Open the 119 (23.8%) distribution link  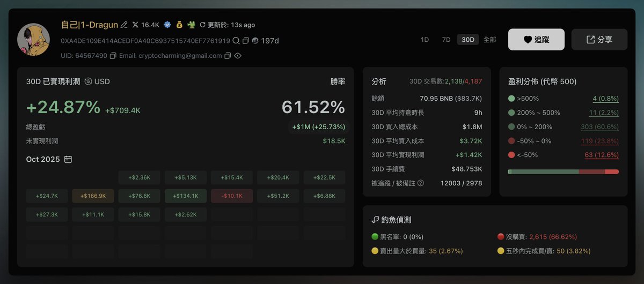600,141
